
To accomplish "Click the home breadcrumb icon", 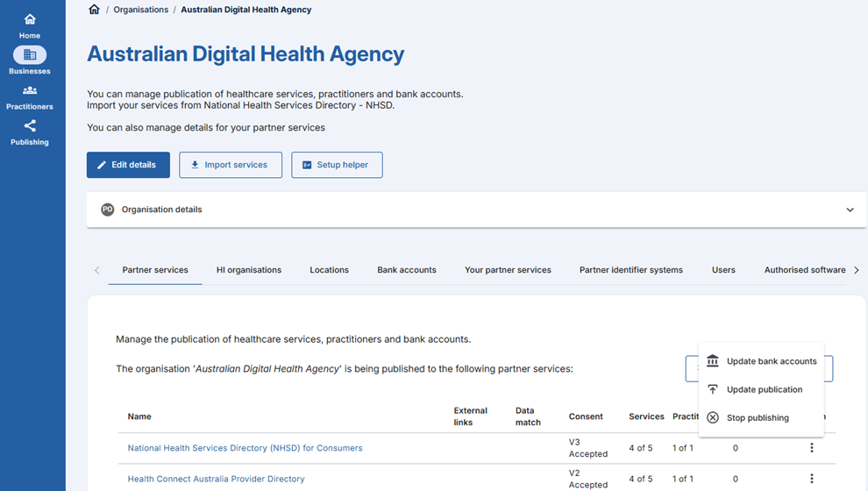I will 95,10.
